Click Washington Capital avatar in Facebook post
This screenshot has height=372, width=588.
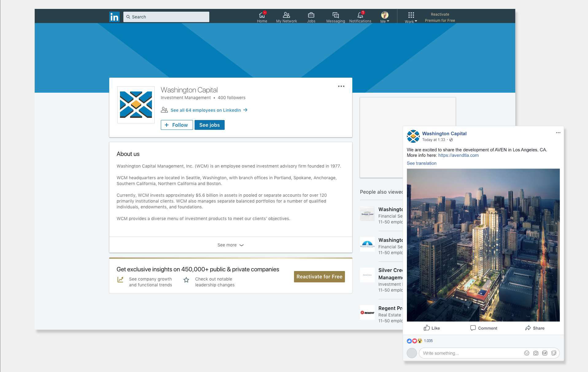[413, 136]
